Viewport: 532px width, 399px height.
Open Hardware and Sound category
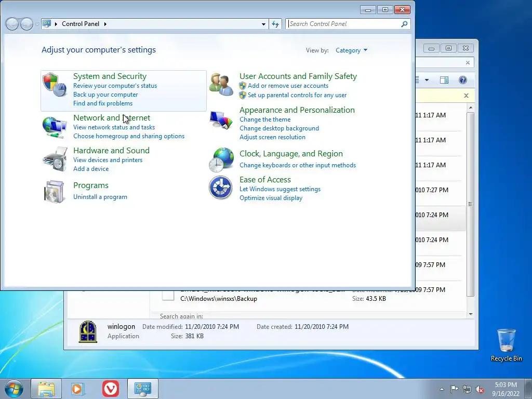(x=111, y=150)
